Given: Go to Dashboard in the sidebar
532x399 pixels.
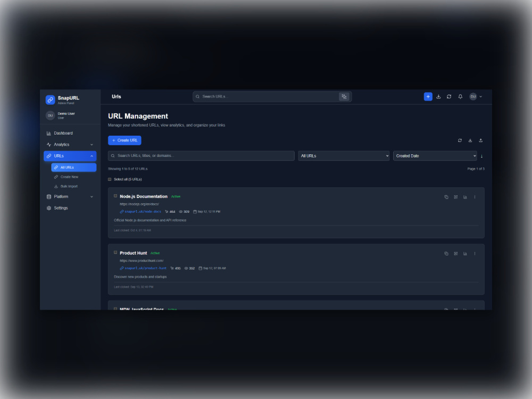Looking at the screenshot, I should [x=70, y=134].
